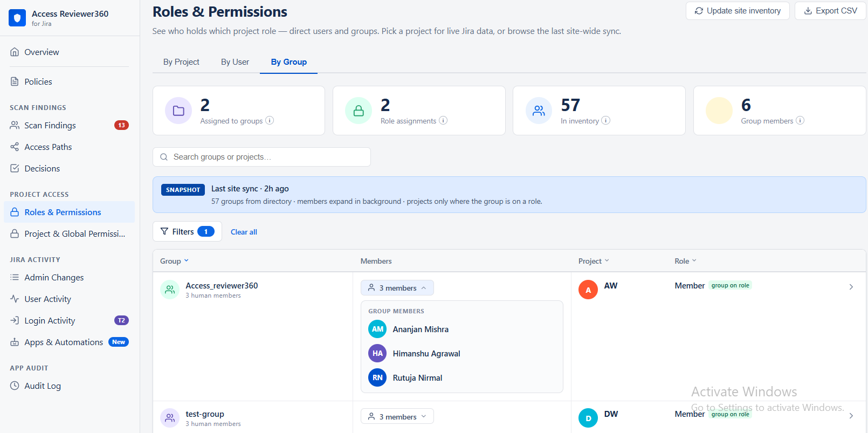This screenshot has width=868, height=433.
Task: Click the Search groups or projects field
Action: tap(262, 157)
